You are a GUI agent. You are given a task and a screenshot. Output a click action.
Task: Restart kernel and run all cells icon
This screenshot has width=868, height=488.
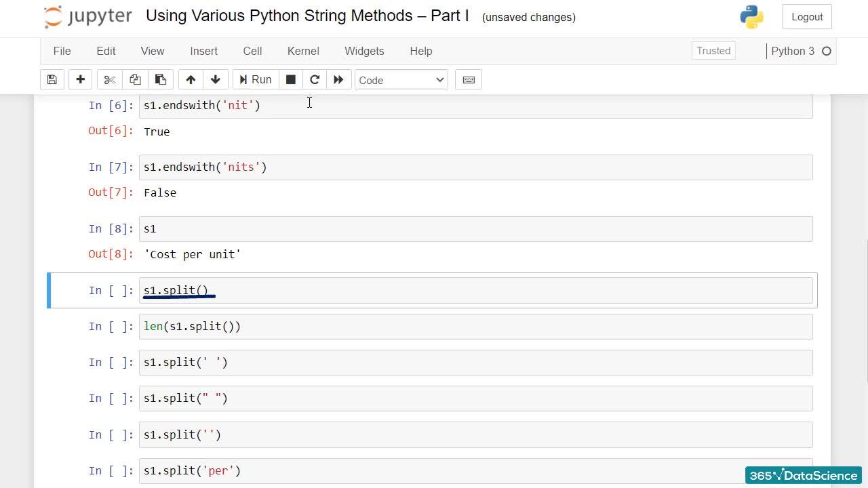pyautogui.click(x=338, y=80)
